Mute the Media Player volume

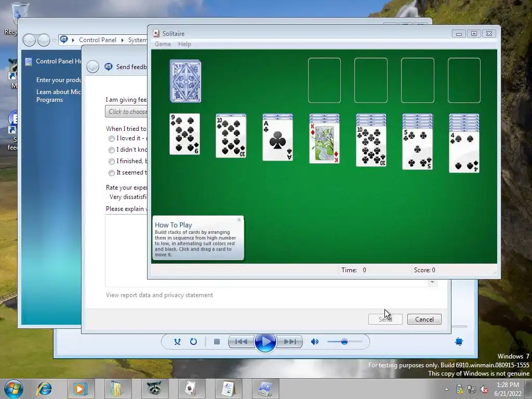point(314,342)
